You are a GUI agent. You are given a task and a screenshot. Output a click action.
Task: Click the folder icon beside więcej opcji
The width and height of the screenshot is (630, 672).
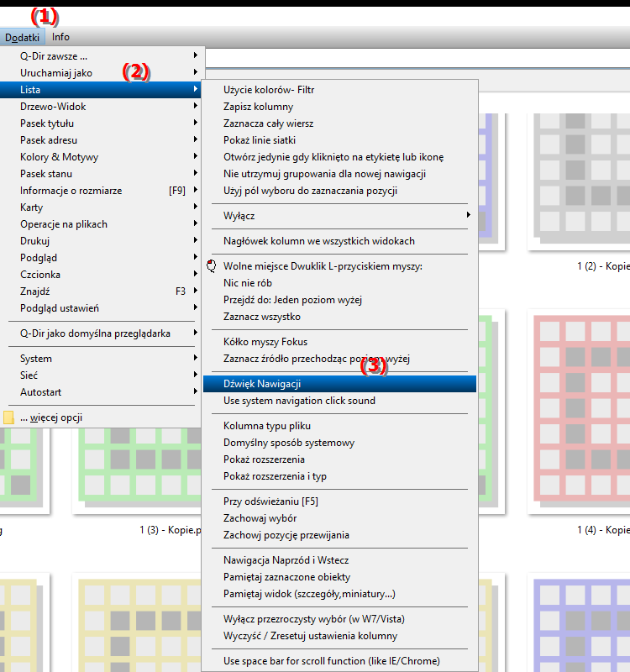click(8, 417)
